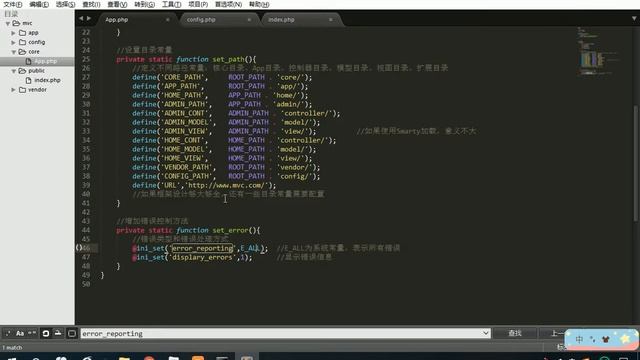
Task: Click line number 25 in the gutter
Action: (86, 59)
